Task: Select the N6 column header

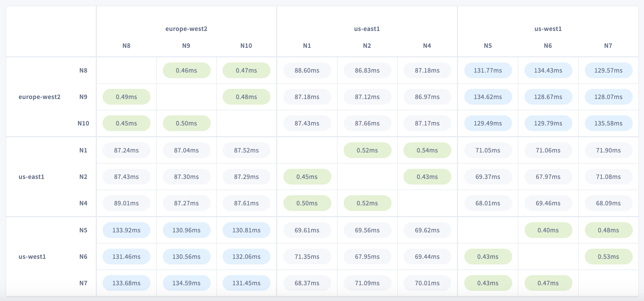Action: 548,46
